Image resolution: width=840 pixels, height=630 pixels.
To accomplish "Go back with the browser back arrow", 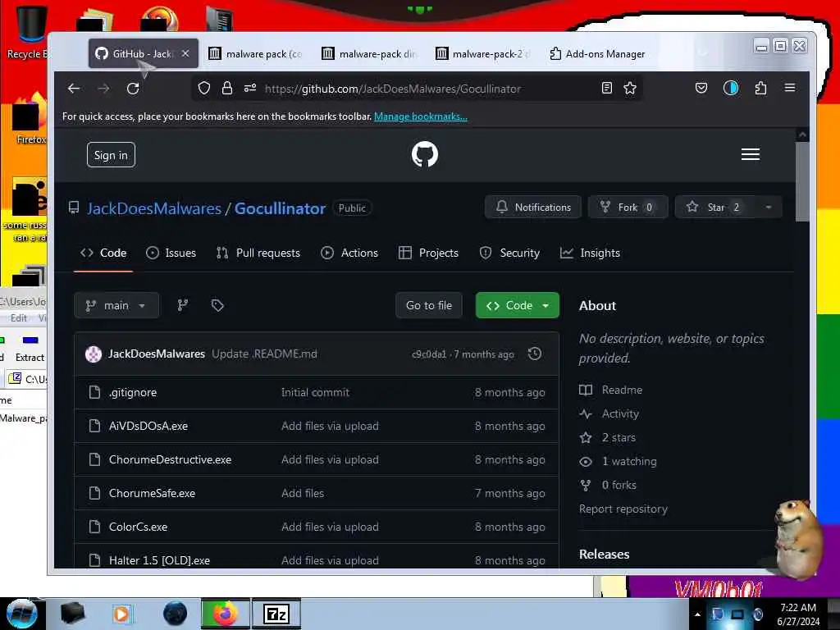I will coord(74,89).
